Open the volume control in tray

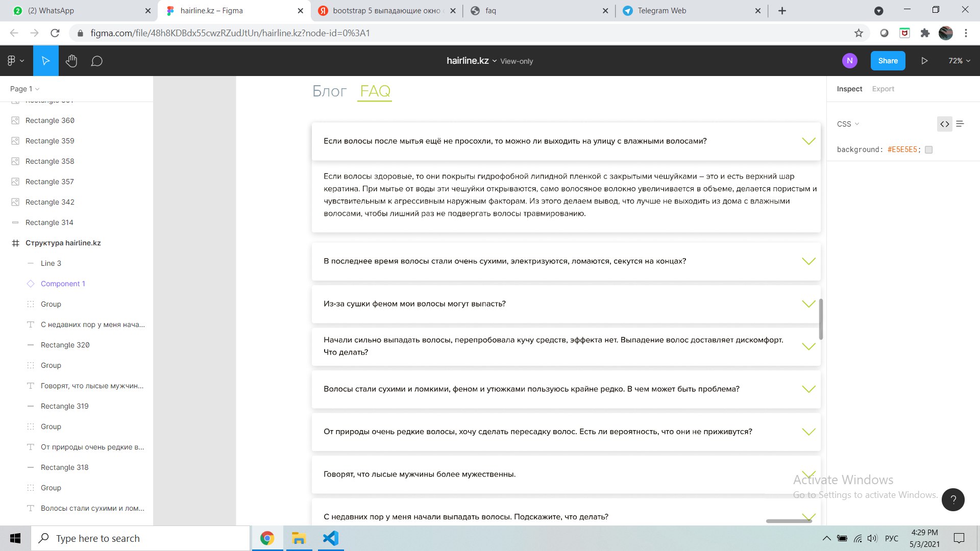coord(872,538)
